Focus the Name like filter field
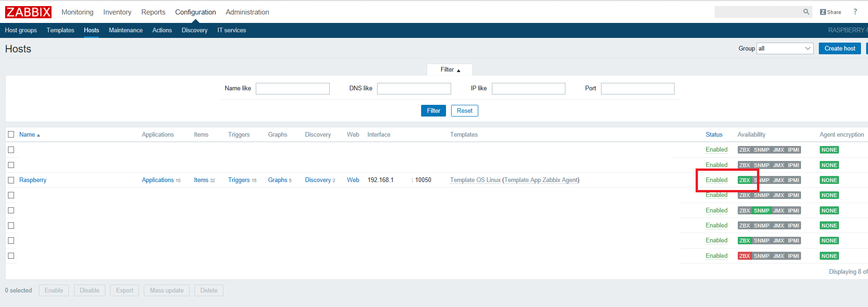The image size is (868, 307). 293,89
